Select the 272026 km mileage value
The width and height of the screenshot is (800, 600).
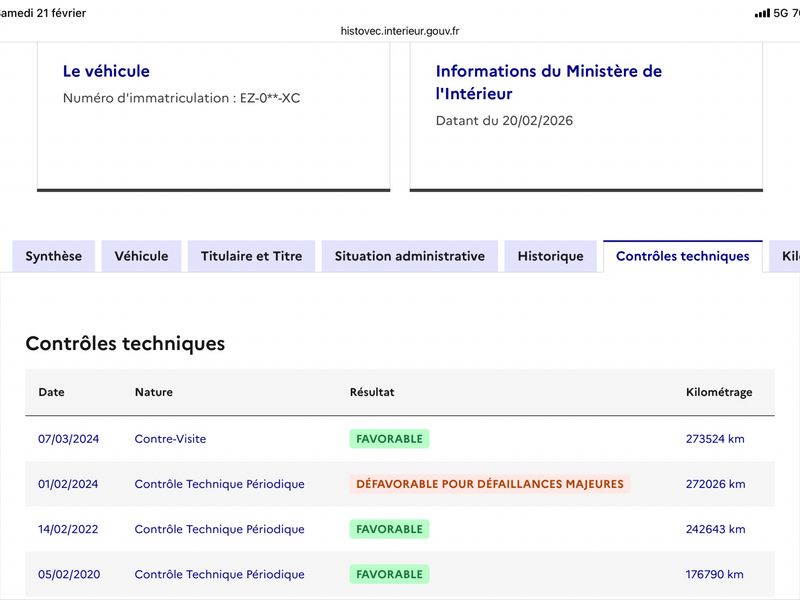[715, 484]
